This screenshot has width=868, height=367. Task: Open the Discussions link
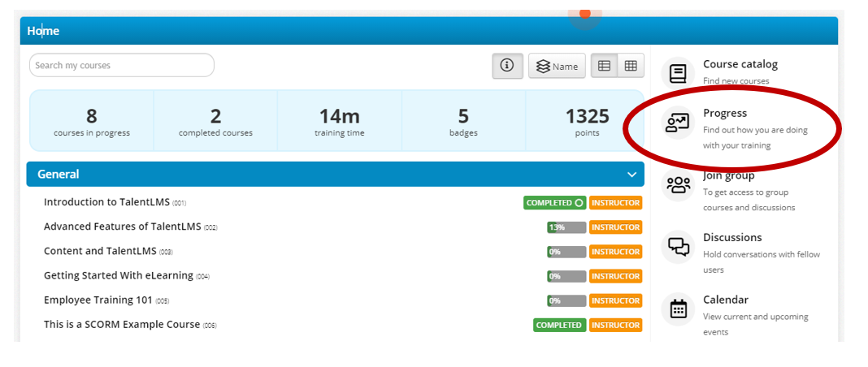pos(732,237)
